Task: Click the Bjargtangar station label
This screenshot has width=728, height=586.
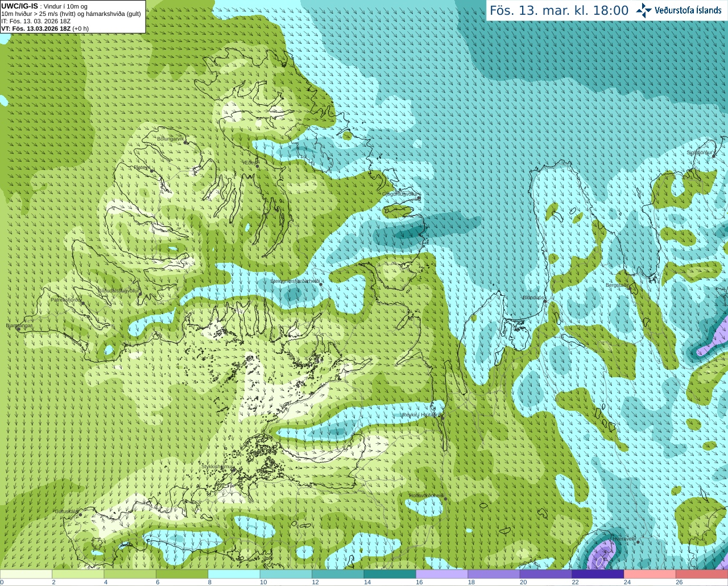Action: (x=19, y=325)
